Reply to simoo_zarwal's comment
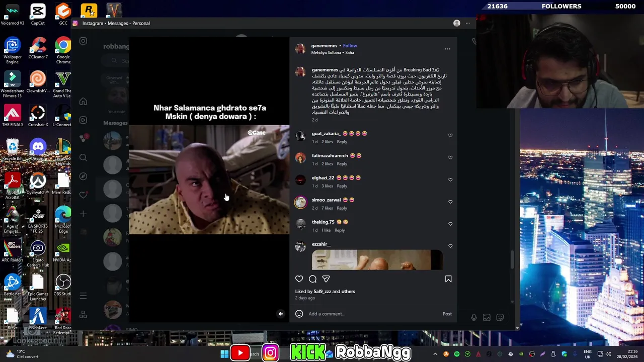The image size is (644, 362). pyautogui.click(x=342, y=208)
